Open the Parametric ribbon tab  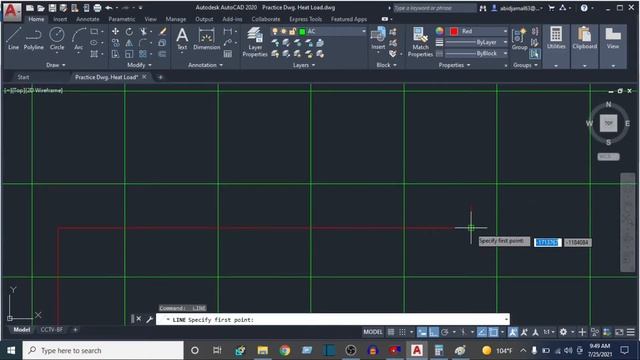pos(122,19)
